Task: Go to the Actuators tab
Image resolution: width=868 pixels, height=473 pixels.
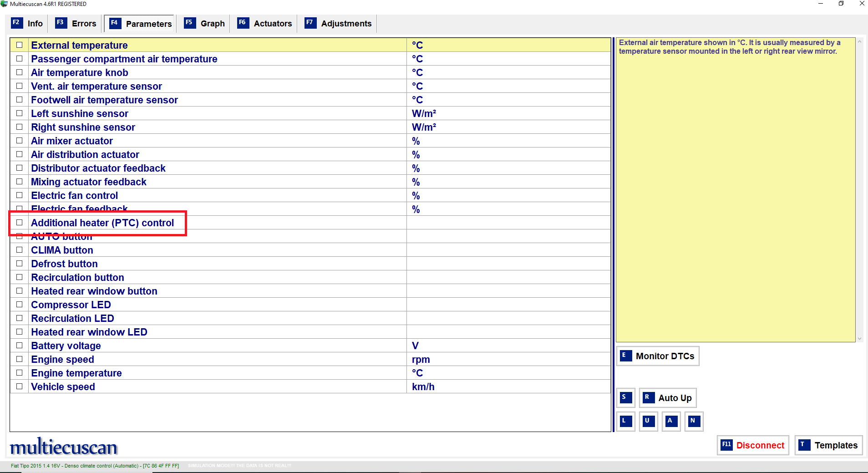Action: (x=264, y=24)
